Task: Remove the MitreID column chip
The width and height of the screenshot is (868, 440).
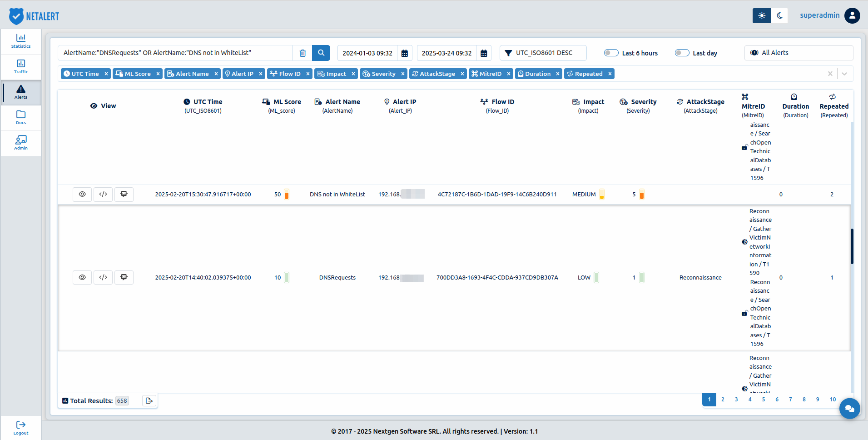Action: point(509,74)
